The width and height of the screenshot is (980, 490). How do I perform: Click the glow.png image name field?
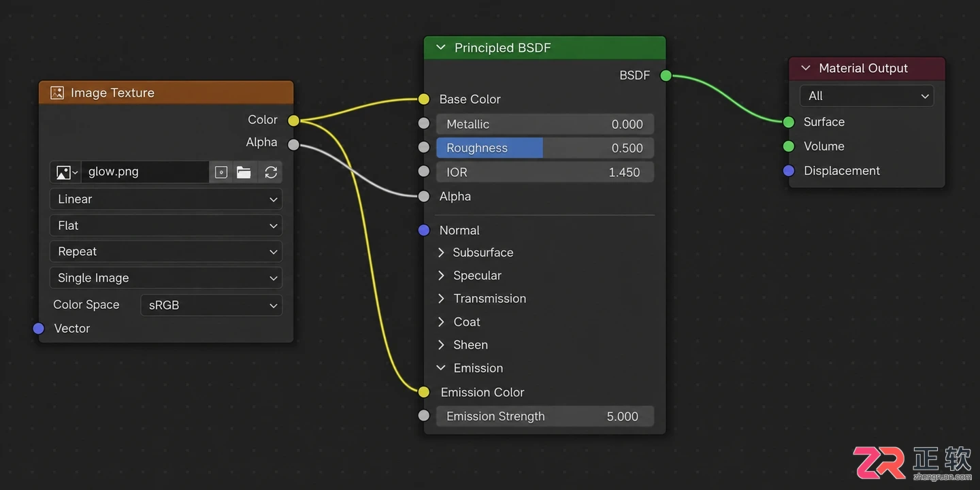(x=145, y=172)
